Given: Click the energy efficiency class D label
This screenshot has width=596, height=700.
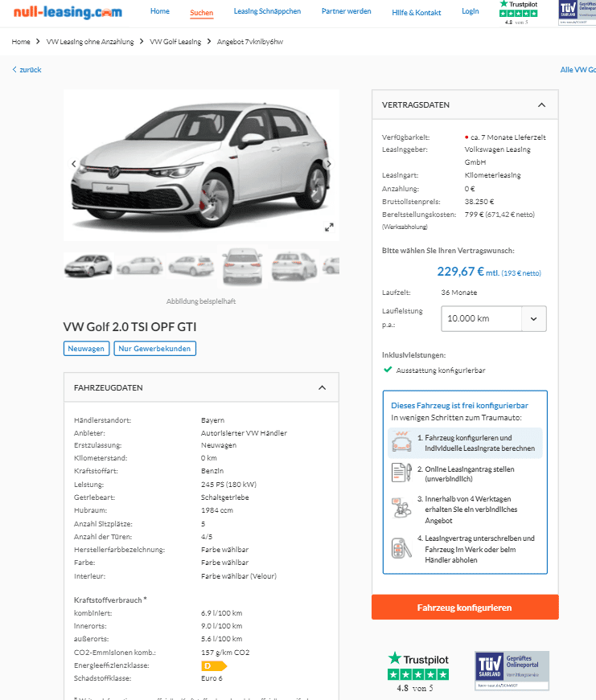Looking at the screenshot, I should pyautogui.click(x=214, y=665).
